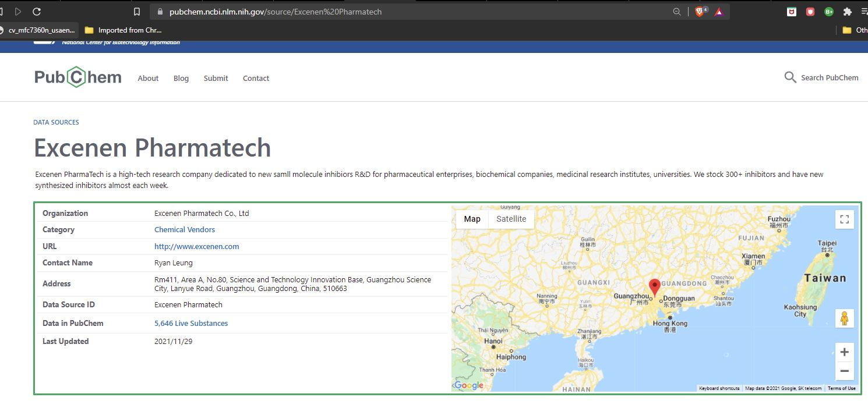Open the Brave Rewards triangle icon
Viewport: 868px width, 408px height.
coord(719,12)
